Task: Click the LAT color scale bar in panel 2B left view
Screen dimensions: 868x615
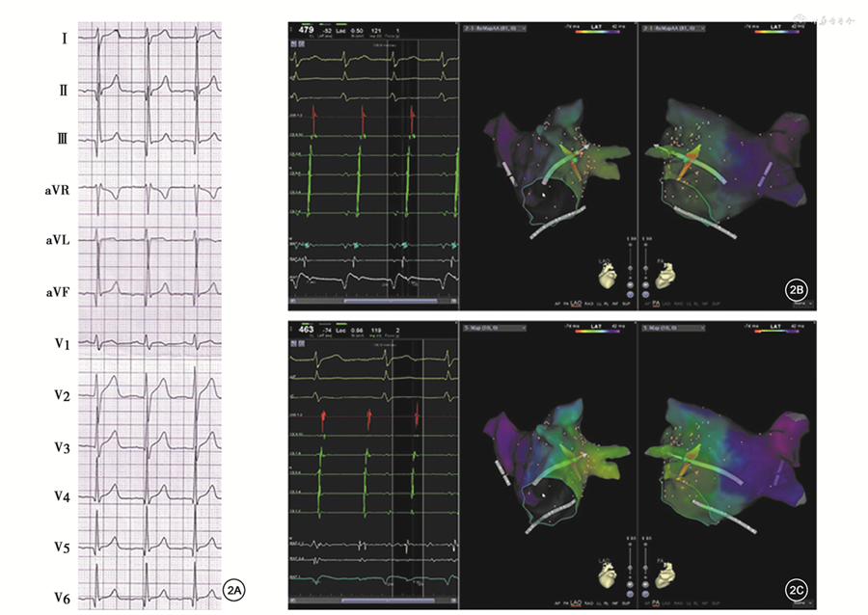Action: pyautogui.click(x=589, y=33)
